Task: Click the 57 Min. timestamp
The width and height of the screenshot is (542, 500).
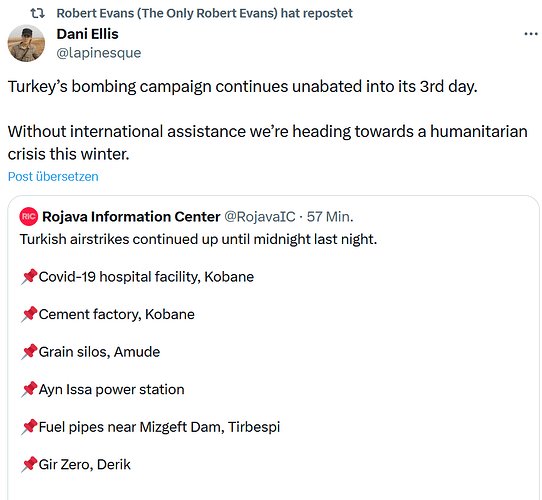Action: click(330, 217)
